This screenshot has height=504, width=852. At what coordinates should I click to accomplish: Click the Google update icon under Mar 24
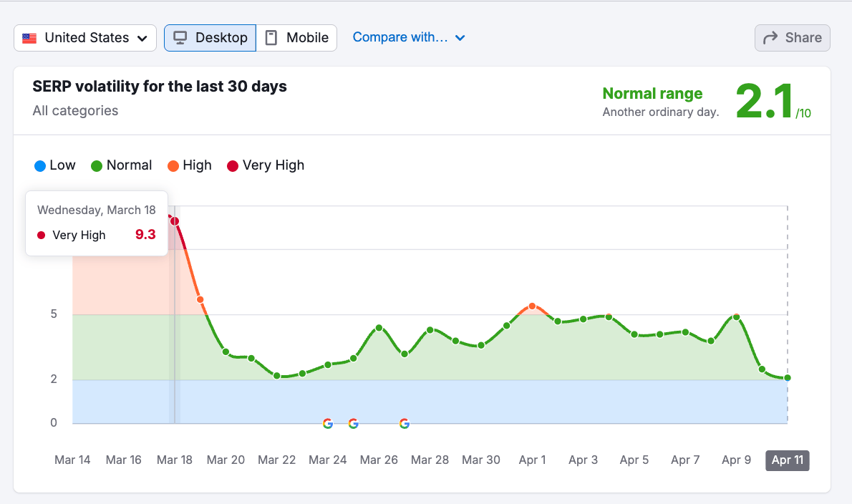(328, 423)
